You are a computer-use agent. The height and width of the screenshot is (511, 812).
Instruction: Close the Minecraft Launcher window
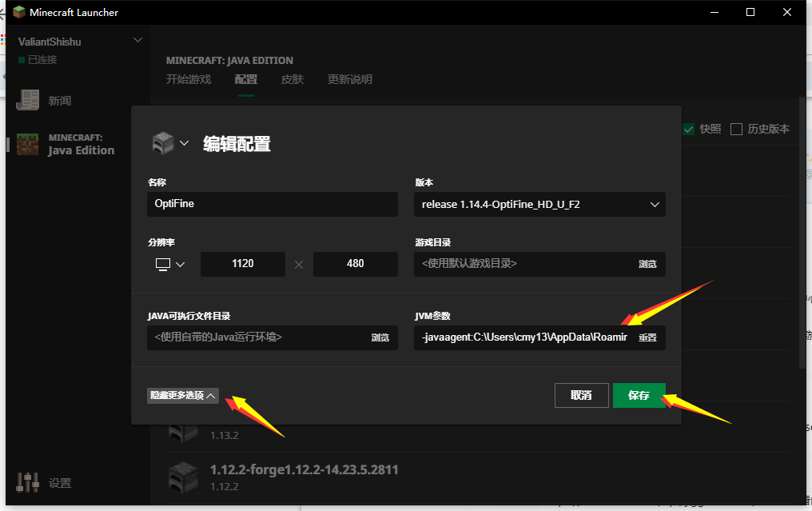pyautogui.click(x=786, y=12)
